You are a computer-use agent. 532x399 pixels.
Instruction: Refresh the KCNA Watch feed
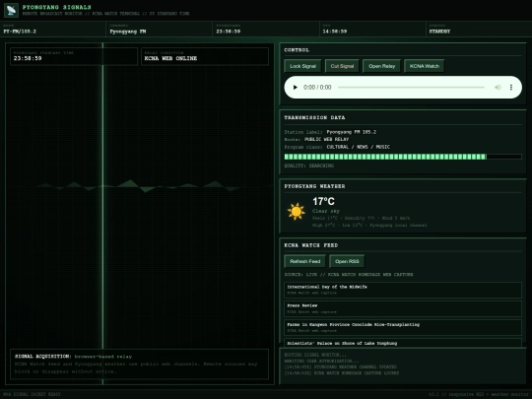click(x=305, y=261)
